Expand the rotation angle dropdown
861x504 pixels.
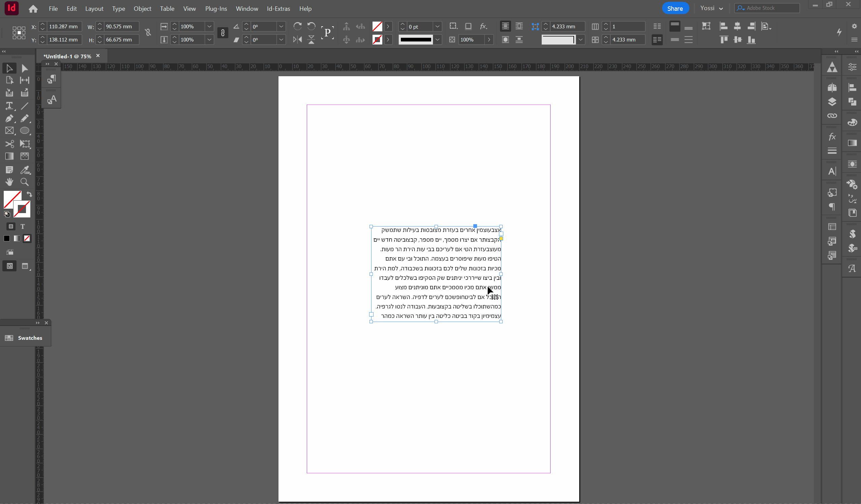click(281, 27)
